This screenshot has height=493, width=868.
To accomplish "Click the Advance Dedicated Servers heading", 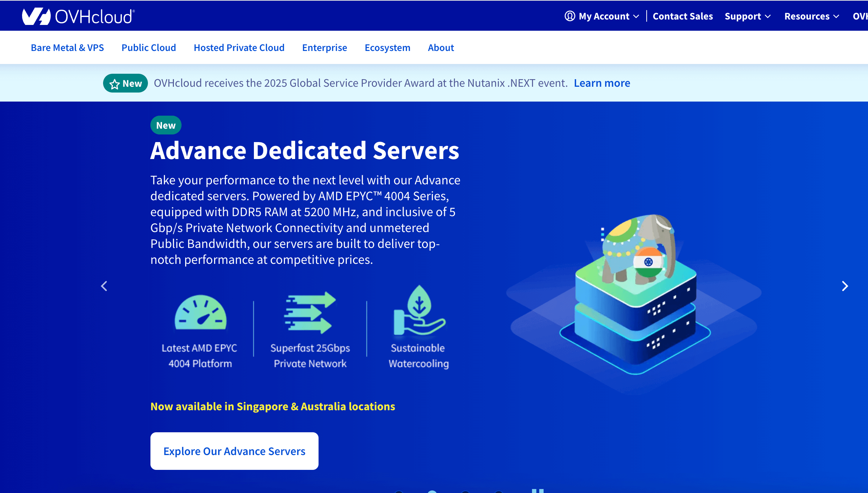I will coord(305,150).
